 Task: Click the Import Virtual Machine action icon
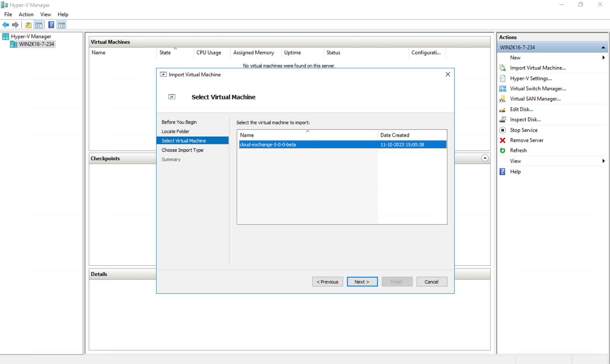[x=503, y=68]
